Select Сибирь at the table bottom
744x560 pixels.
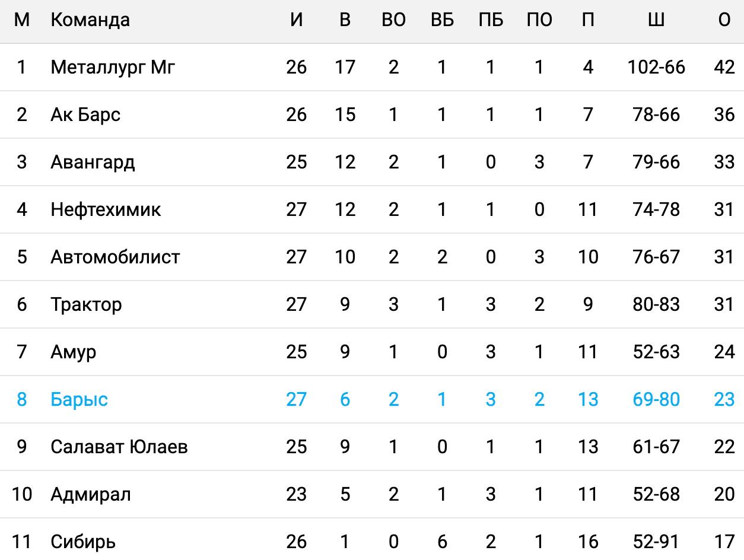pos(83,542)
